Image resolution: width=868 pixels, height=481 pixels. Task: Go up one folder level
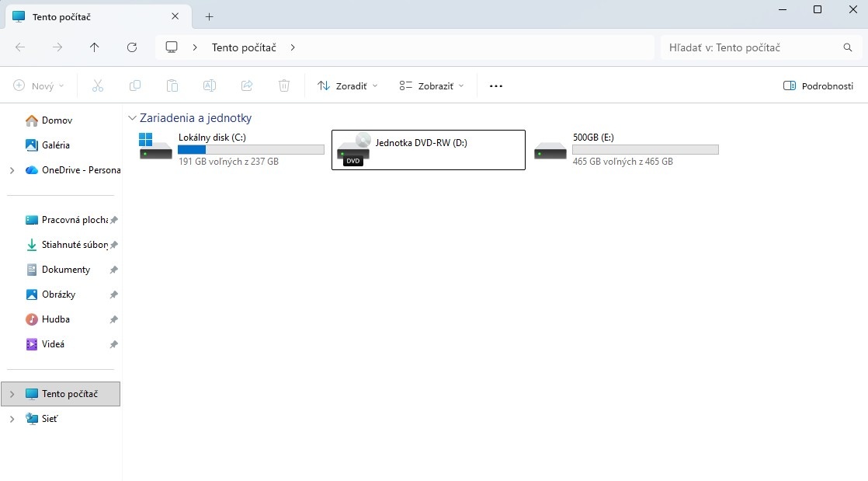point(95,47)
